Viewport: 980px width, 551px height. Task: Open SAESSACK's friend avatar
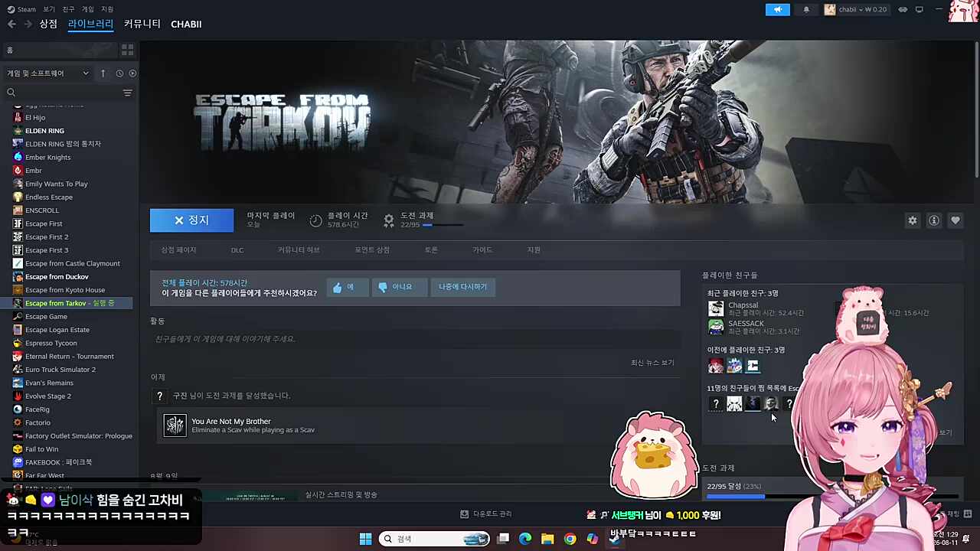coord(716,327)
